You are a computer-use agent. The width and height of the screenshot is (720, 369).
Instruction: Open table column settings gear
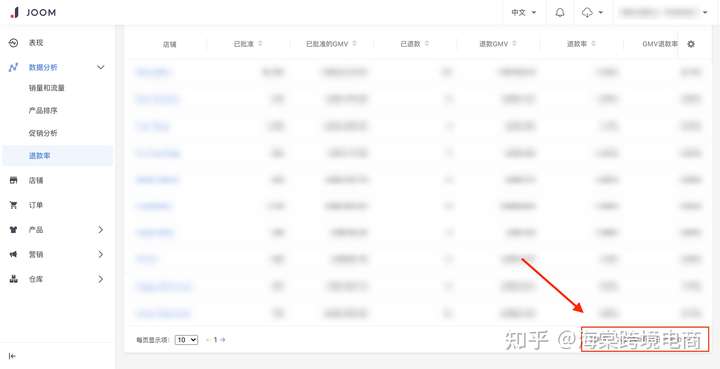(691, 44)
